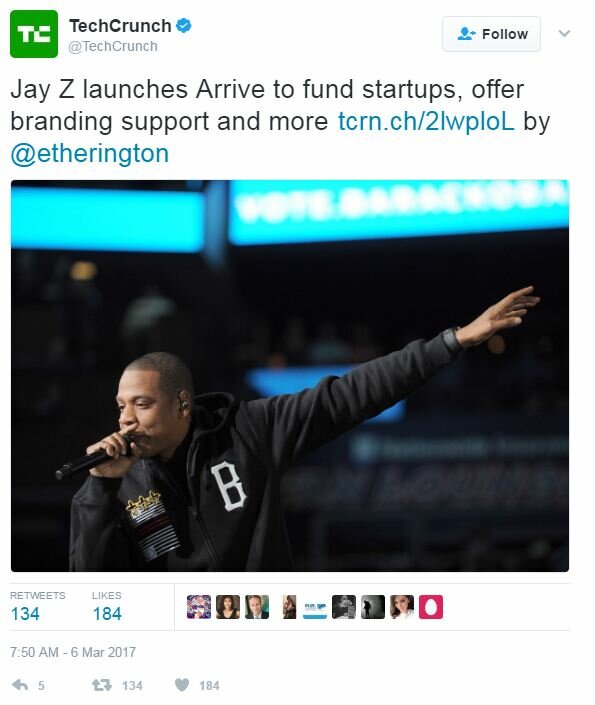The image size is (595, 705).
Task: Open the 7:50 AM - 6 Mar 2017 timestamp
Action: click(x=73, y=652)
